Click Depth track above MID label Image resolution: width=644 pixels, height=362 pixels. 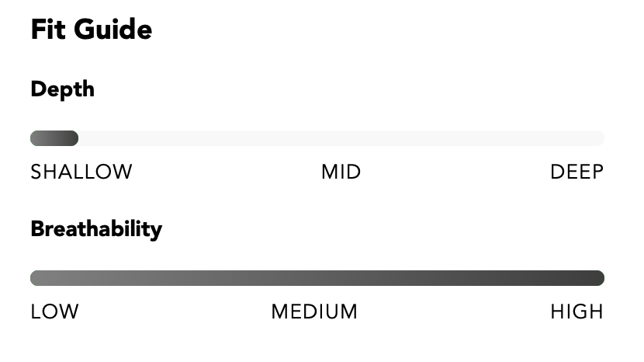pyautogui.click(x=341, y=138)
